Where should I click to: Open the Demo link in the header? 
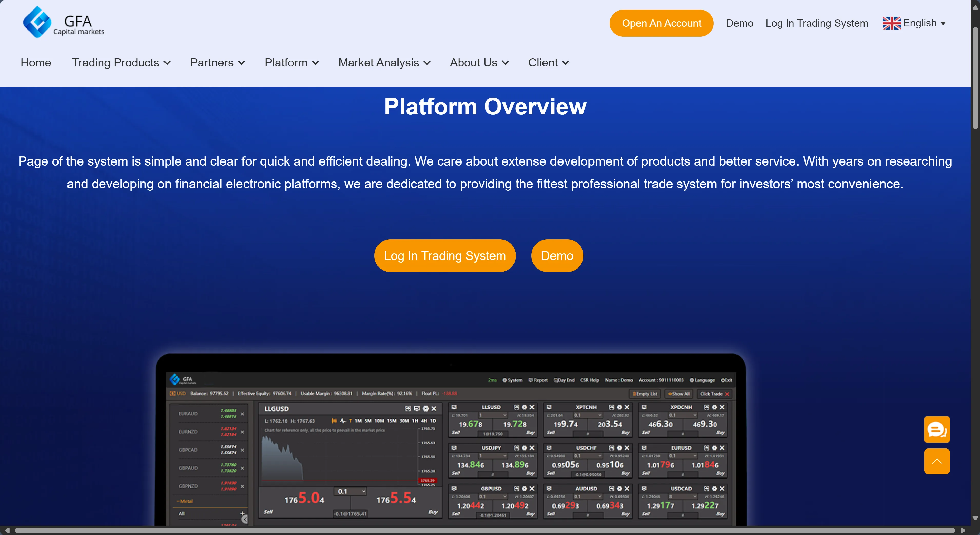click(x=739, y=23)
